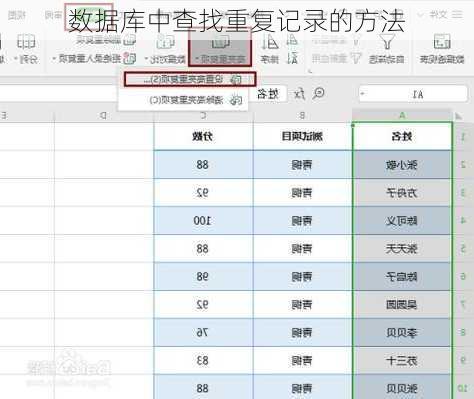Viewport: 474px width, 399px height.
Task: Open the 高亮重复项 dropdown button
Action: point(220,48)
